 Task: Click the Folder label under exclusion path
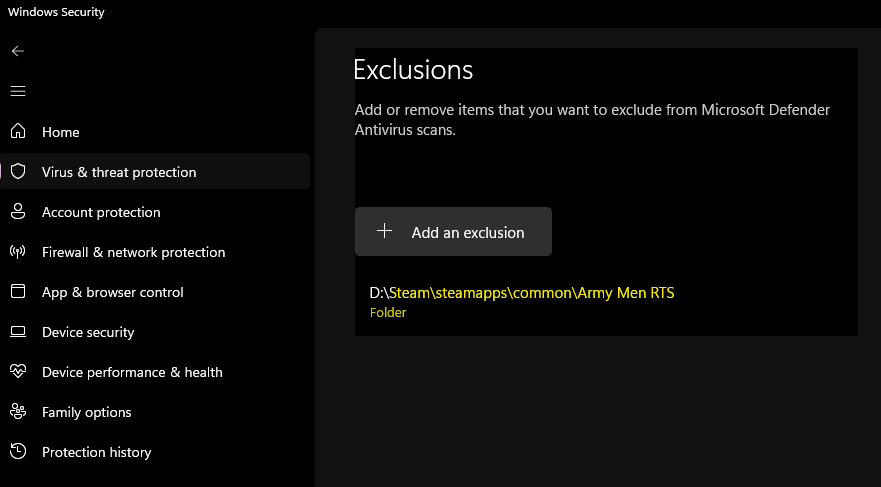388,312
